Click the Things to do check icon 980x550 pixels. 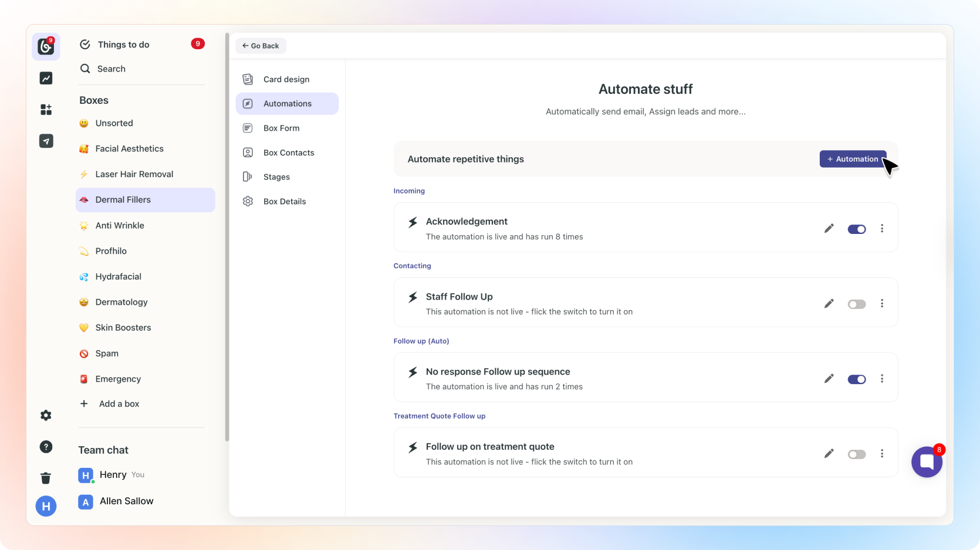point(85,45)
